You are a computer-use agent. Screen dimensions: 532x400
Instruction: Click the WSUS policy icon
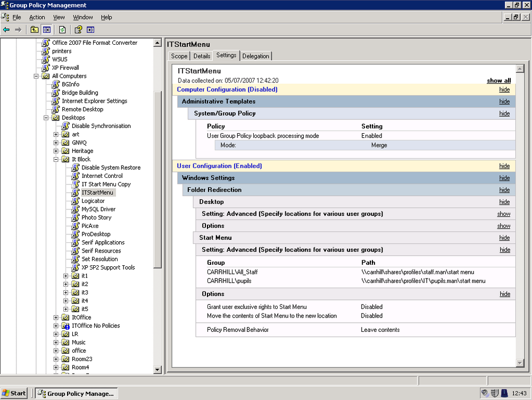(x=46, y=60)
